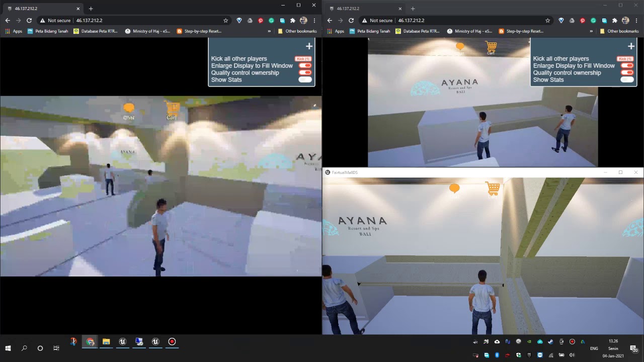Expand hidden bookmarks chevron in right browser
644x362 pixels.
coord(591,31)
